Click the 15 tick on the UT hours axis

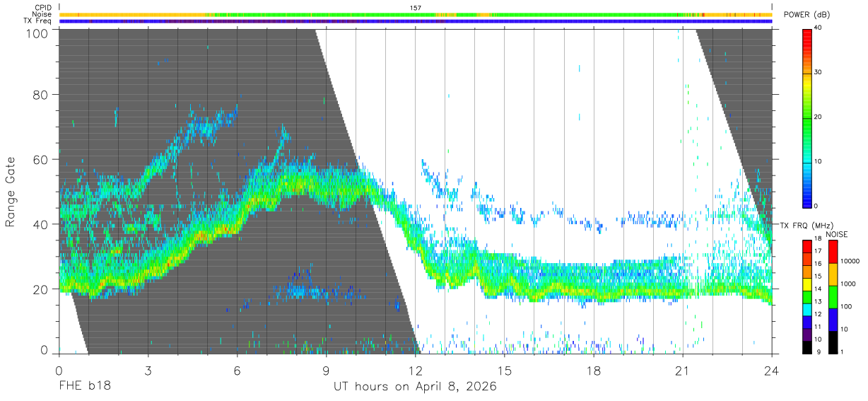504,371
